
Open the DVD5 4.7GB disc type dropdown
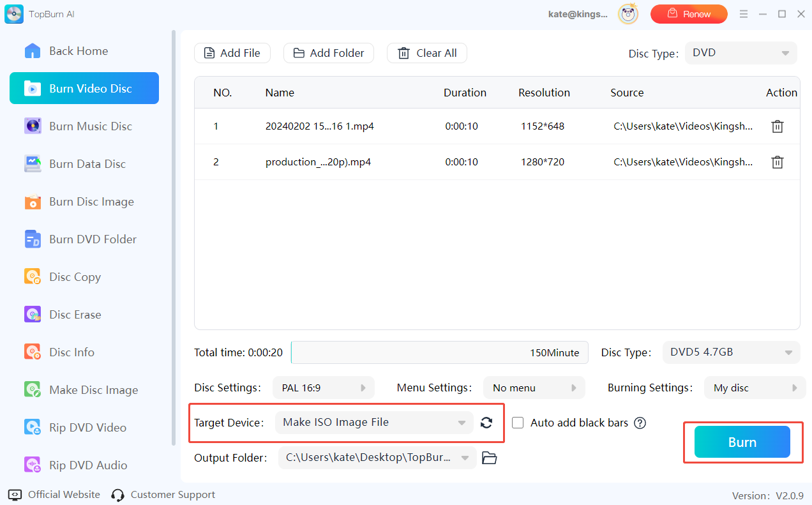coord(730,352)
